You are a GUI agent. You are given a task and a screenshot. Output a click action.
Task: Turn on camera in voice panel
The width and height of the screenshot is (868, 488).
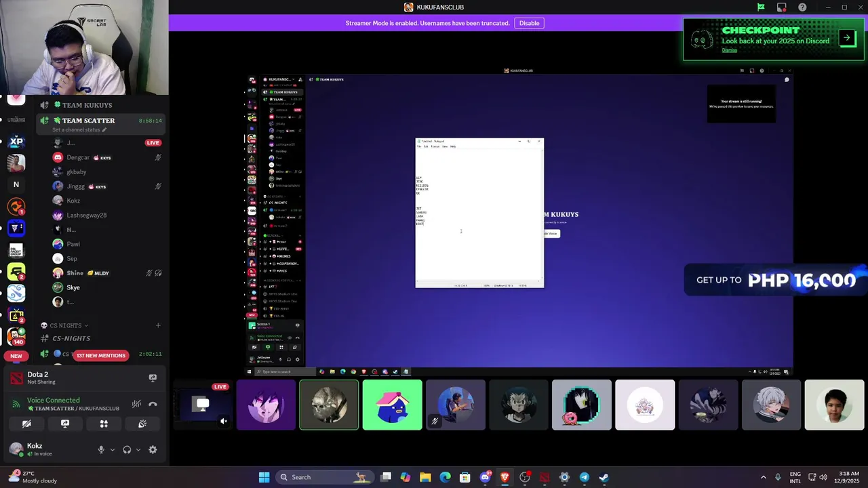coord(26,424)
